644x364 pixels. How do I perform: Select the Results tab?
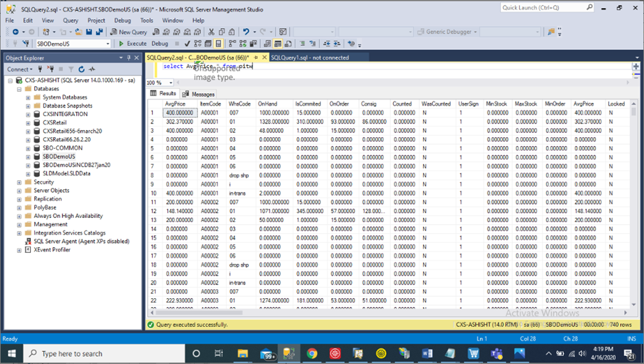click(x=163, y=93)
